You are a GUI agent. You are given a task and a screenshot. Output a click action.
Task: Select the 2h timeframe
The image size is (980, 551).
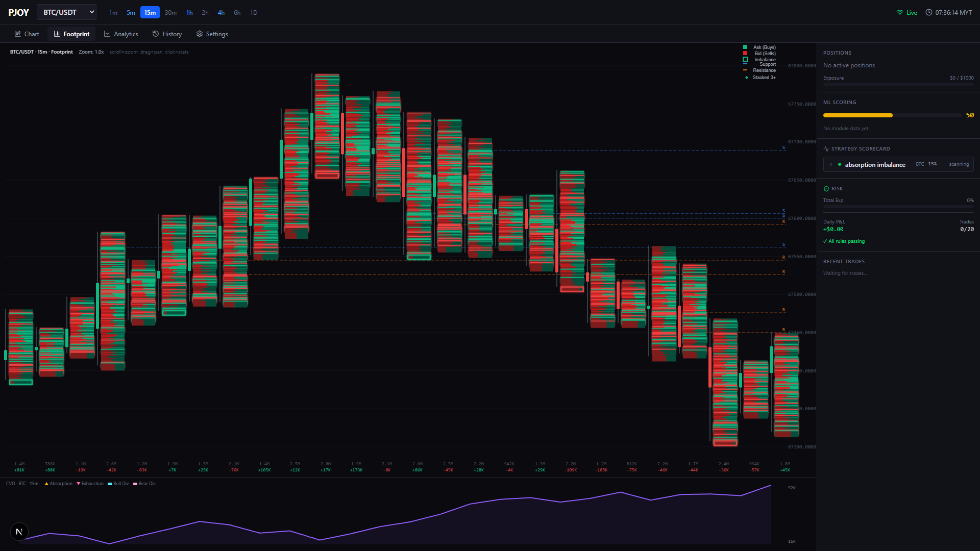pyautogui.click(x=205, y=13)
